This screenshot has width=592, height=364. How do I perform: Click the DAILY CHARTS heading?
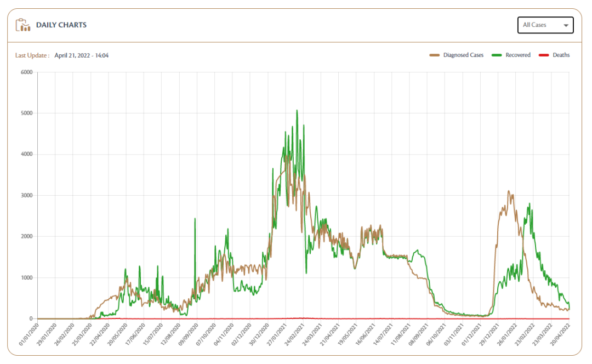click(61, 25)
